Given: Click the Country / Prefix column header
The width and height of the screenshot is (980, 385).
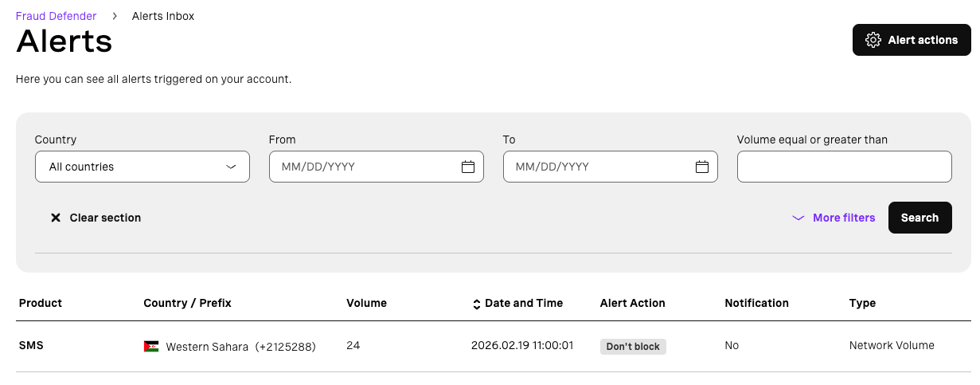Looking at the screenshot, I should (187, 303).
